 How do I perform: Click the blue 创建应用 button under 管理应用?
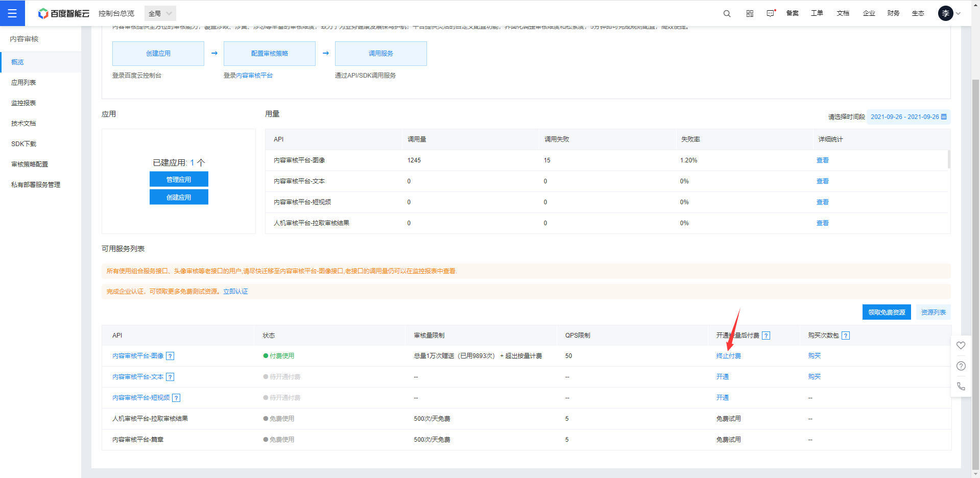179,197
